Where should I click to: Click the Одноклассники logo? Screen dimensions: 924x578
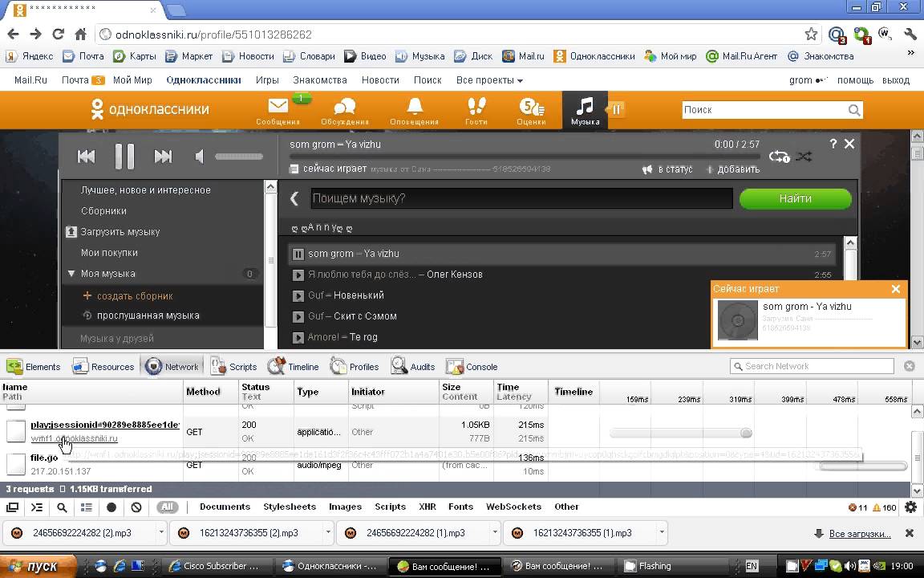[x=150, y=109]
